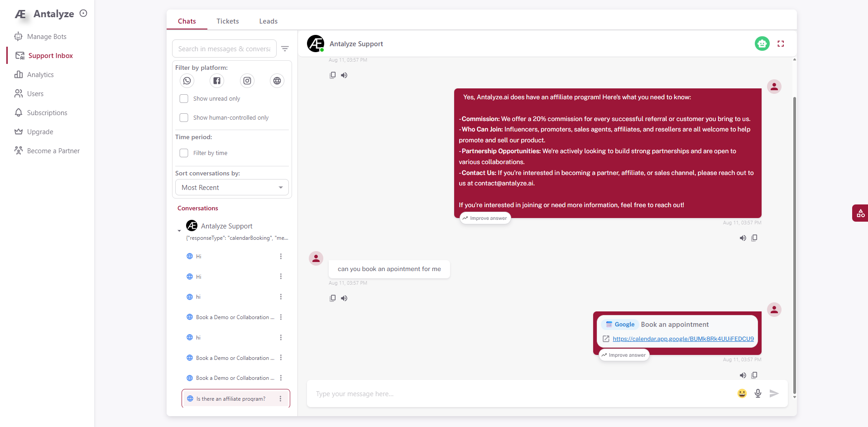Open the Google calendar booking link
868x427 pixels.
pyautogui.click(x=683, y=339)
